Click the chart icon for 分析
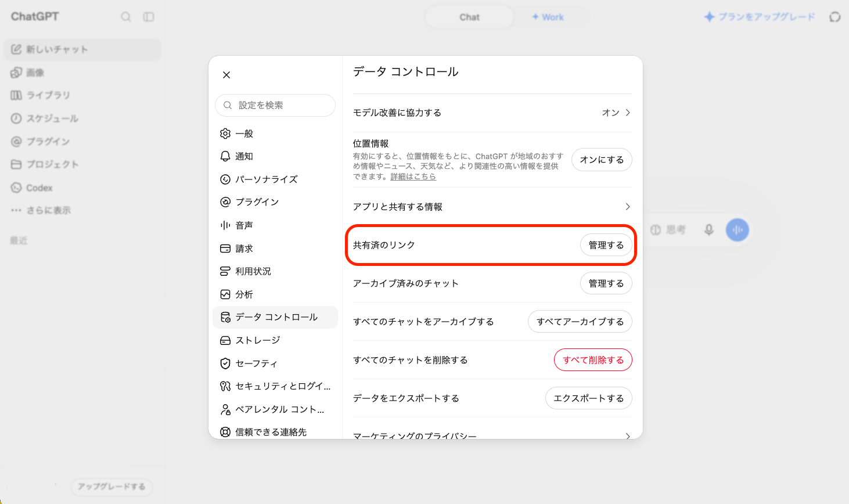 point(225,294)
